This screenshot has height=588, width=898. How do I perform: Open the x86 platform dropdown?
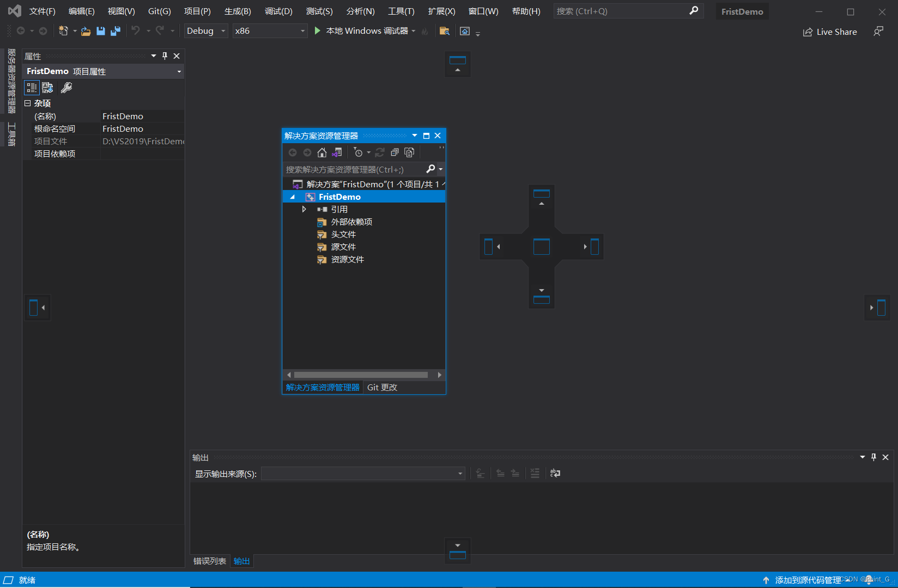[x=270, y=31]
